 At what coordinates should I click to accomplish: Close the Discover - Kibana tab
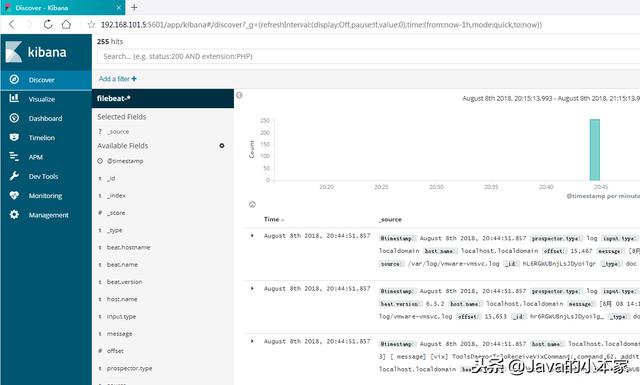[119, 8]
